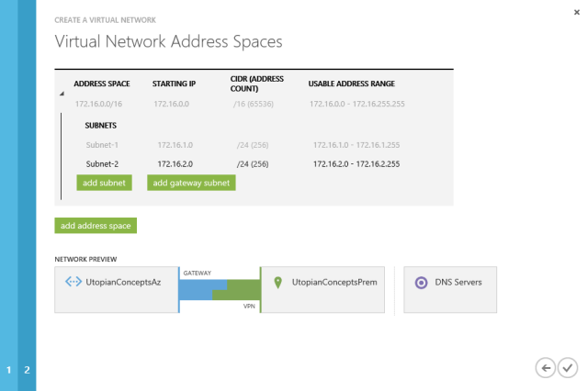588x391 pixels.
Task: Click the back arrow circle icon
Action: [x=545, y=368]
